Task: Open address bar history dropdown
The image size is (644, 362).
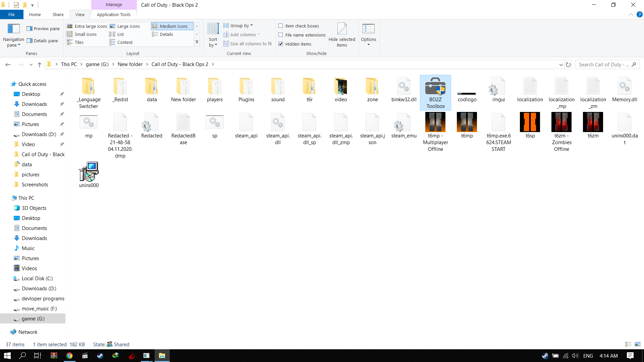Action: pos(561,65)
